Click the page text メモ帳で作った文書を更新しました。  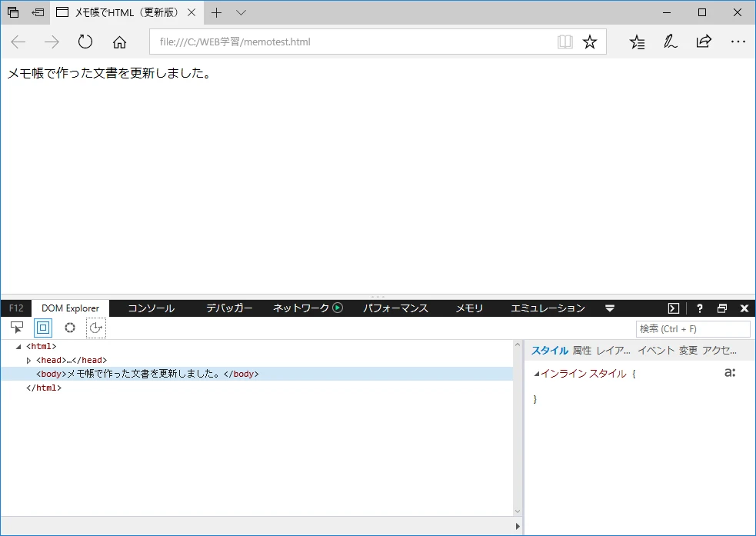coord(109,73)
